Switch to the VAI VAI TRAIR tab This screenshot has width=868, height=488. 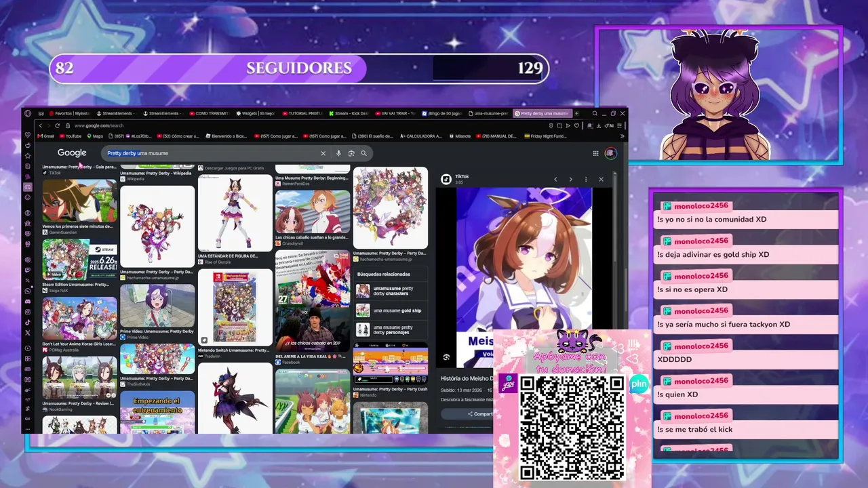coord(395,113)
